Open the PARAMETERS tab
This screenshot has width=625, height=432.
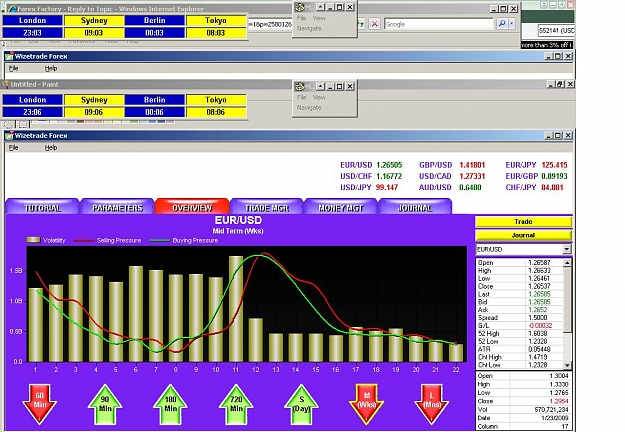click(x=117, y=206)
